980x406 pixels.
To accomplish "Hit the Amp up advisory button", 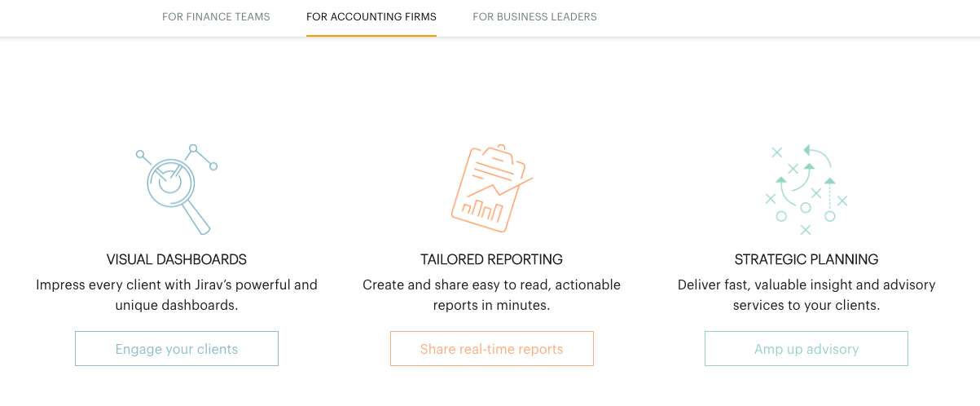I will pyautogui.click(x=806, y=349).
